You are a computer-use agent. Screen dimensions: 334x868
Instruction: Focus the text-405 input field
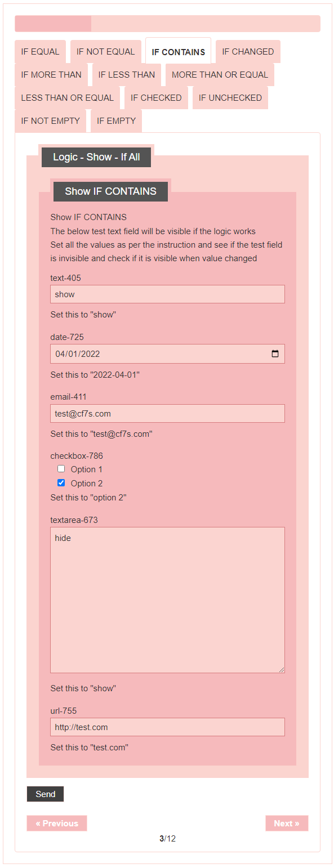tap(167, 294)
